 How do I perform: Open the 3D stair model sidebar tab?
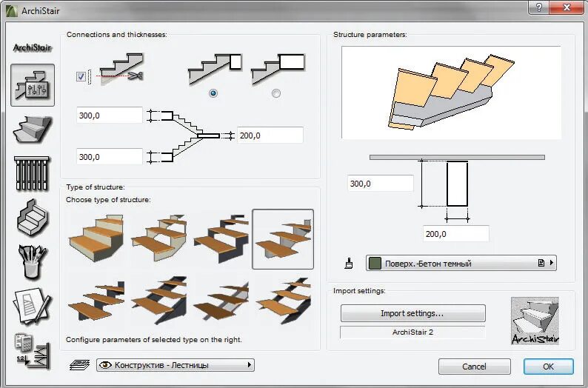coord(33,217)
